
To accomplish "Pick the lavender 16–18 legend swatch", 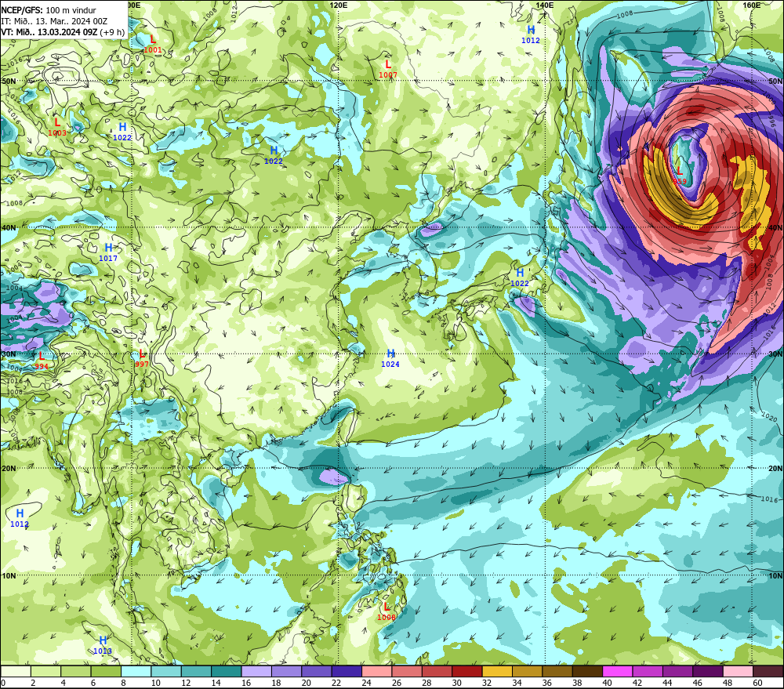I will pos(256,672).
